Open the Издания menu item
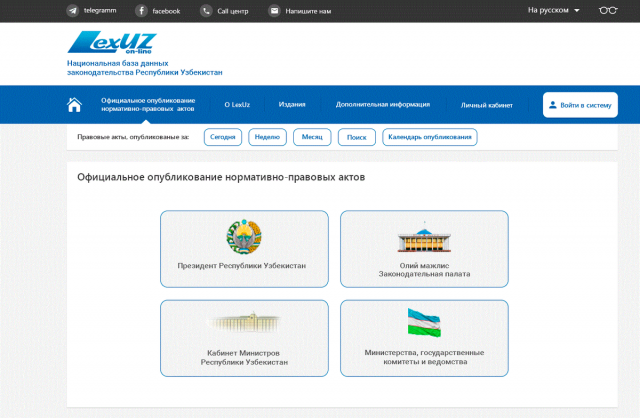The height and width of the screenshot is (418, 640). pyautogui.click(x=292, y=104)
